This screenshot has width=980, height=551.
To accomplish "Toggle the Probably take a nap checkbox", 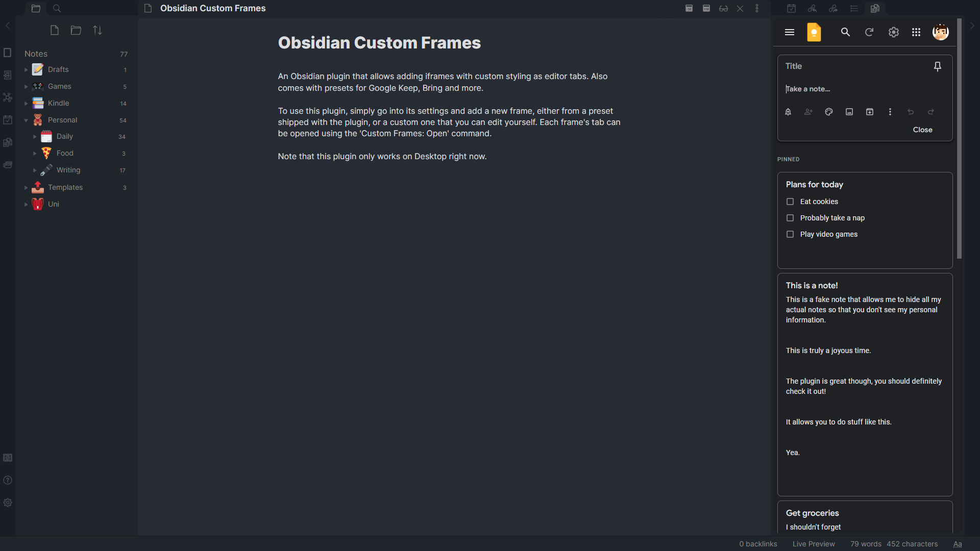I will [790, 217].
